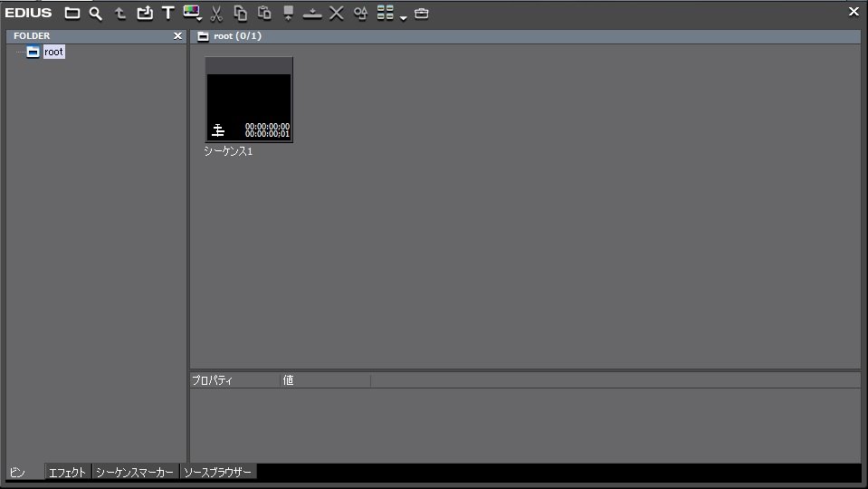The width and height of the screenshot is (868, 489).
Task: Select the シーケンス1 sequence thumbnail
Action: tap(249, 100)
